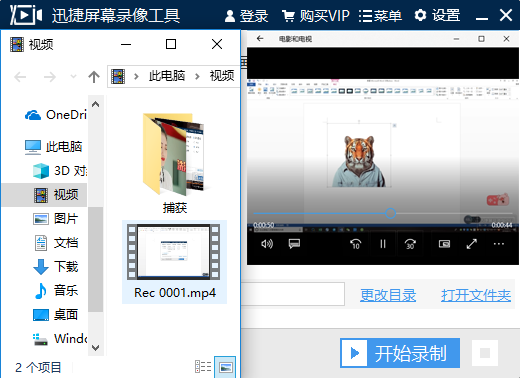Image resolution: width=520 pixels, height=378 pixels.
Task: Select the 捕获 folder
Action: (x=174, y=163)
